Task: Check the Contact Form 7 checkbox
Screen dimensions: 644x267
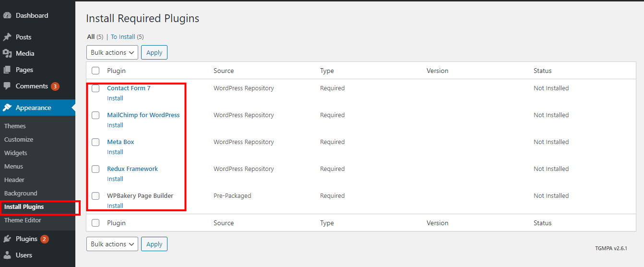Action: (95, 88)
